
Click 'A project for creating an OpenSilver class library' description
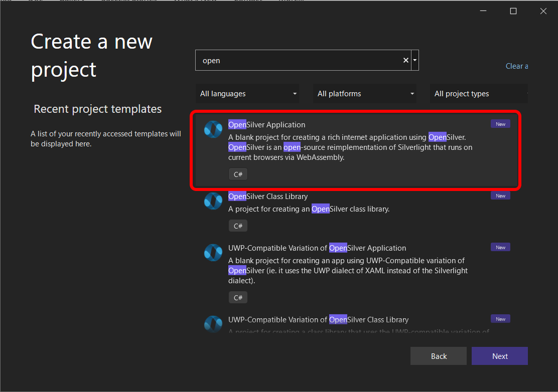click(309, 209)
